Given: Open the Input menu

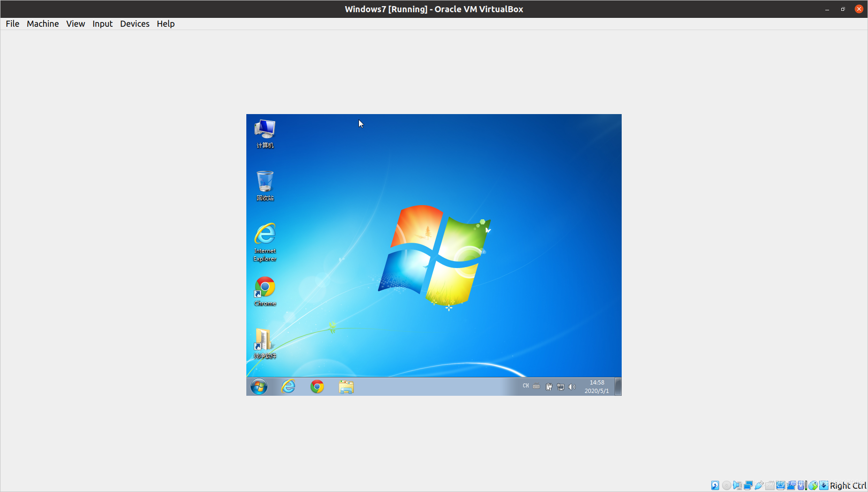Looking at the screenshot, I should [102, 23].
